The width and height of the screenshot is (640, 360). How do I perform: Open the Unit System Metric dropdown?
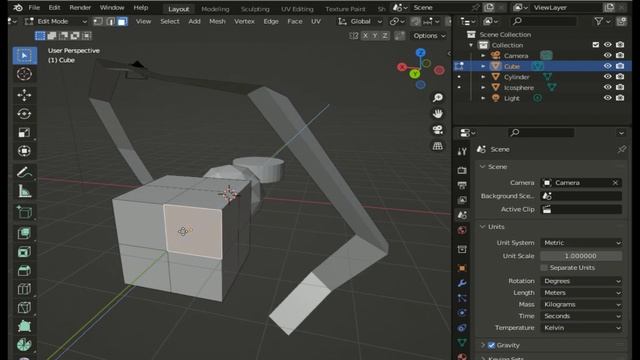[581, 243]
